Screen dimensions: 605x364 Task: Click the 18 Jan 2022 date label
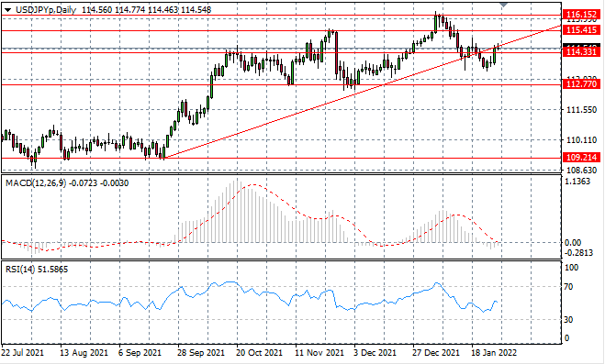(495, 353)
